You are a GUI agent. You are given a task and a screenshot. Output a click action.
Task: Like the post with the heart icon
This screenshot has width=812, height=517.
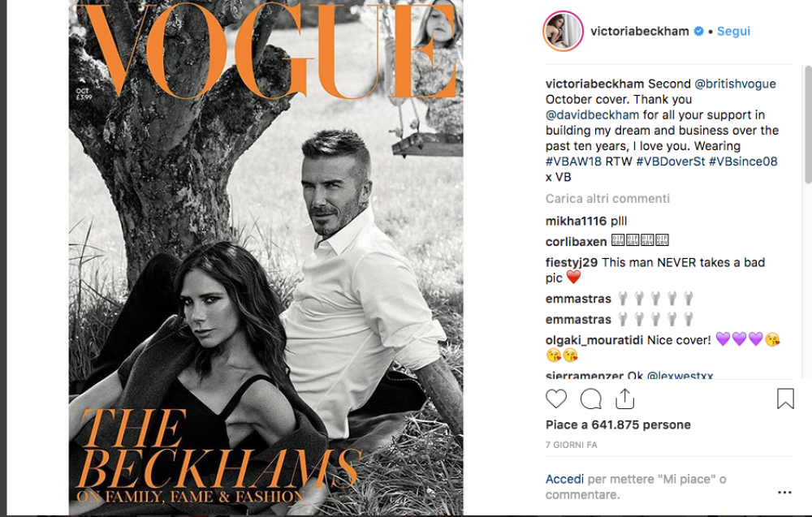click(x=556, y=399)
